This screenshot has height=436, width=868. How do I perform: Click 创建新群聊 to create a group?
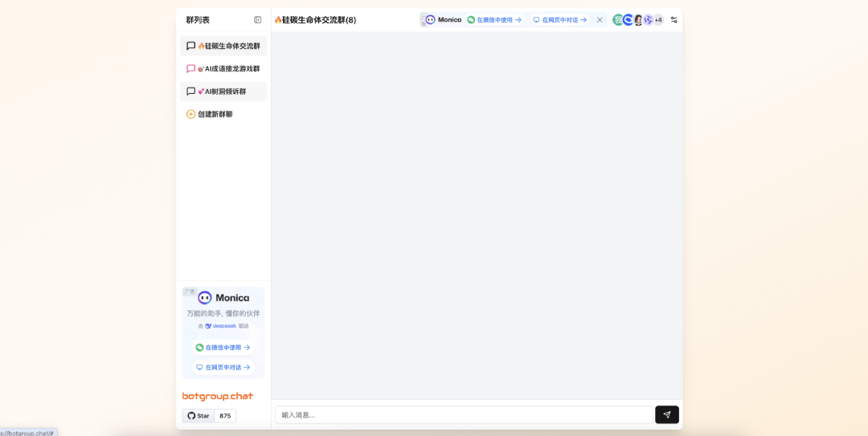pyautogui.click(x=223, y=114)
